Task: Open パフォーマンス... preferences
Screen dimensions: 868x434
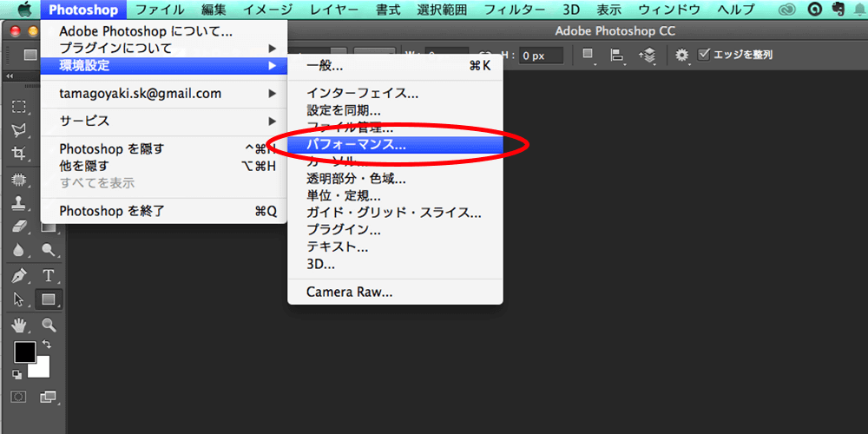Action: [395, 145]
